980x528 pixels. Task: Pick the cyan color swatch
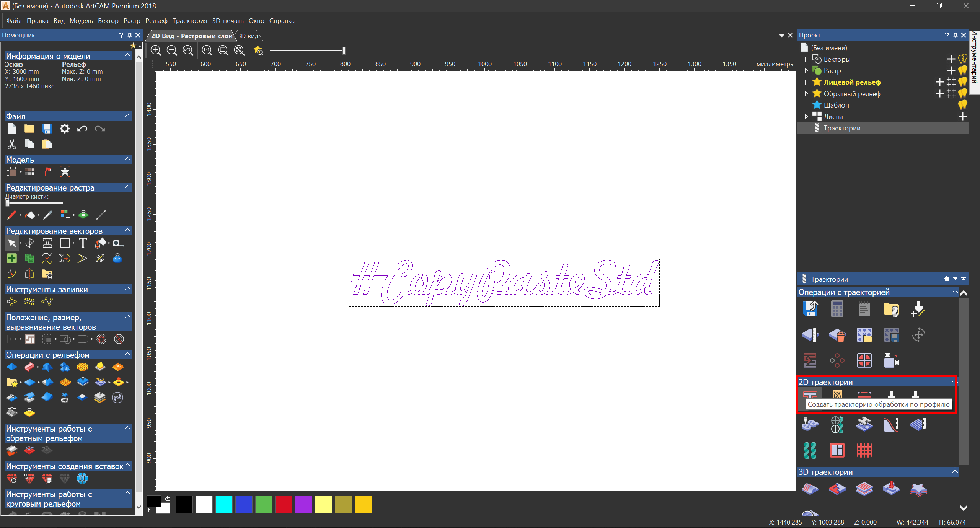(x=224, y=504)
